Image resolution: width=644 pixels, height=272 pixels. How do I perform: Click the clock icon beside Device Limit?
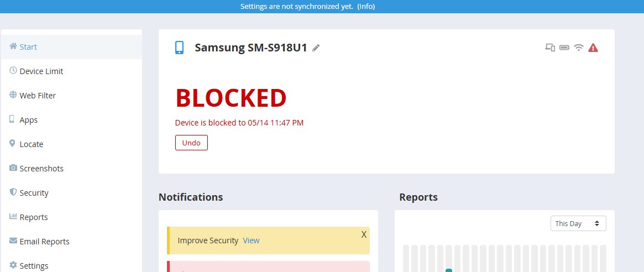13,70
